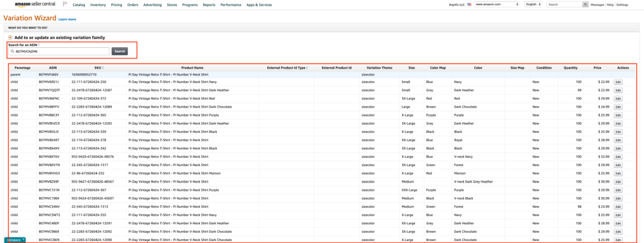Click the Product Name column header
The height and width of the screenshot is (243, 644).
[192, 67]
